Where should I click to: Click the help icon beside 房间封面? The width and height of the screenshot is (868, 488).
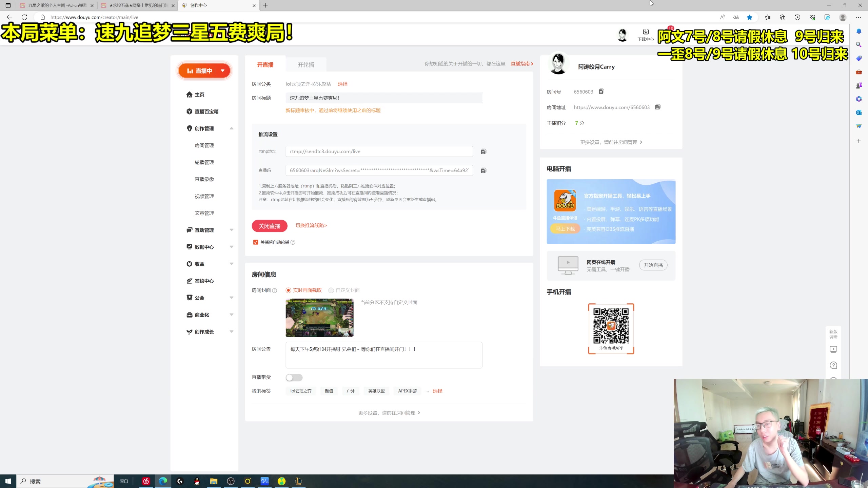click(x=275, y=290)
